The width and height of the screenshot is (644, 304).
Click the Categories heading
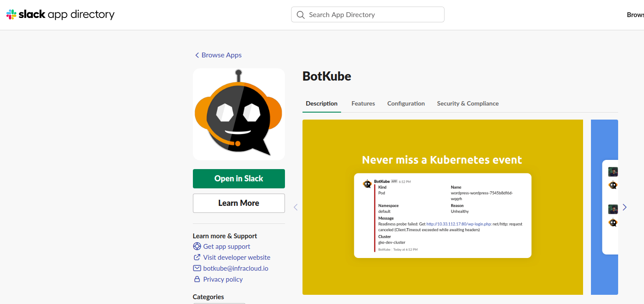(x=208, y=297)
